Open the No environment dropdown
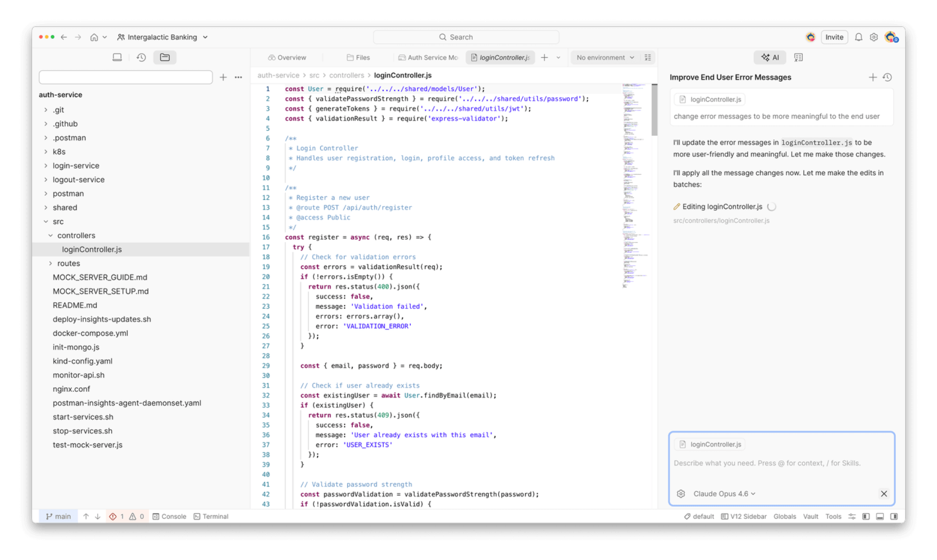 pos(605,57)
